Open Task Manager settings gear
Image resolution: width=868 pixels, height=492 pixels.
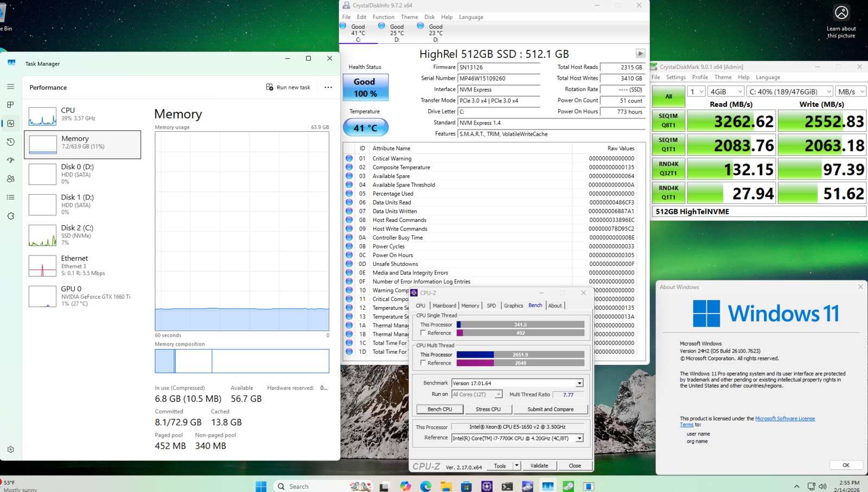click(10, 449)
